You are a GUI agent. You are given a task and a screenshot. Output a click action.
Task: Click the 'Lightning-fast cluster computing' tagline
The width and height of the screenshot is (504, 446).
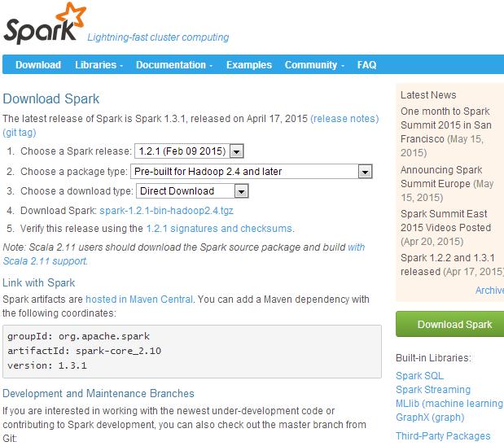[x=158, y=37]
